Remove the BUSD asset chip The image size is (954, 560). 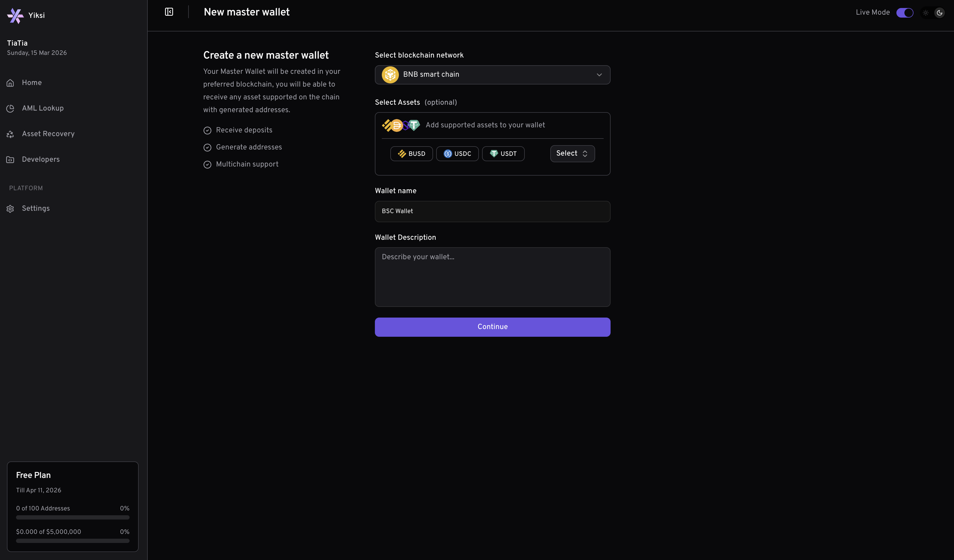pos(411,154)
